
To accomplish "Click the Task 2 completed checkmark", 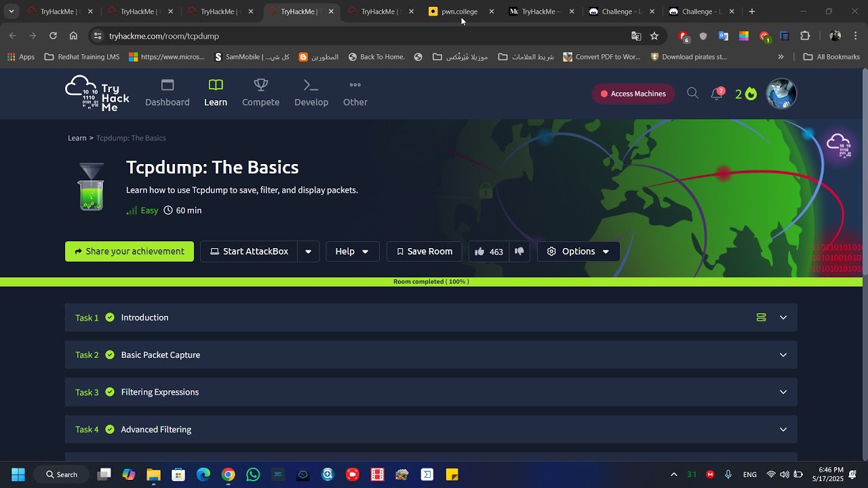I will click(110, 354).
